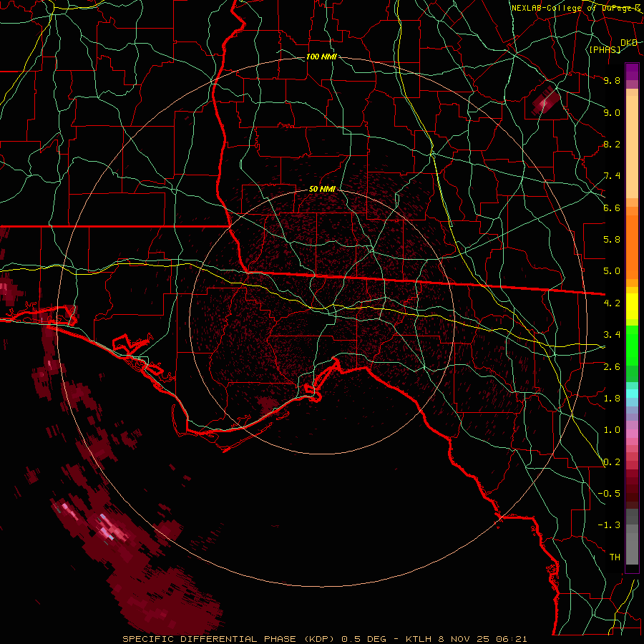
Task: Click the "KTLH" station identifier in caption
Action: click(418, 639)
